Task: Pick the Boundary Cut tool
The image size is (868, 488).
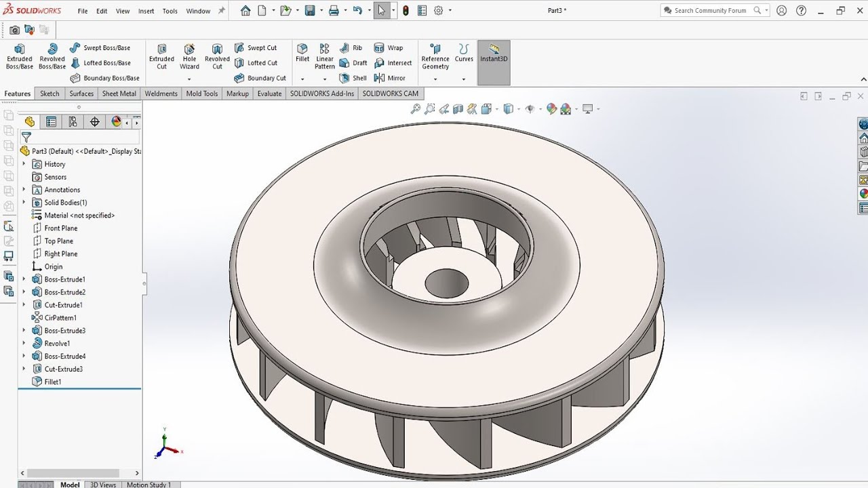Action: pyautogui.click(x=260, y=78)
